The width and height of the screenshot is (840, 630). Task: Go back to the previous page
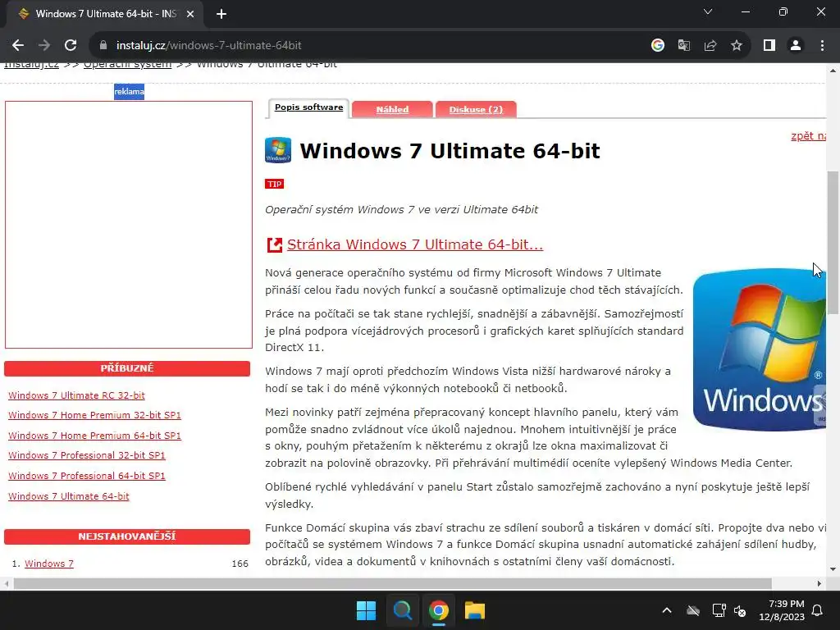click(18, 46)
